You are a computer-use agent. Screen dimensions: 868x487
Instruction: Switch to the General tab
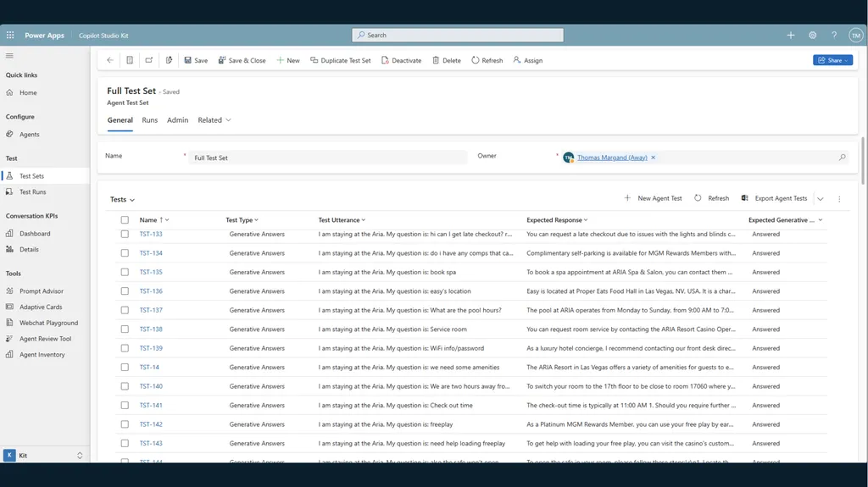click(120, 120)
